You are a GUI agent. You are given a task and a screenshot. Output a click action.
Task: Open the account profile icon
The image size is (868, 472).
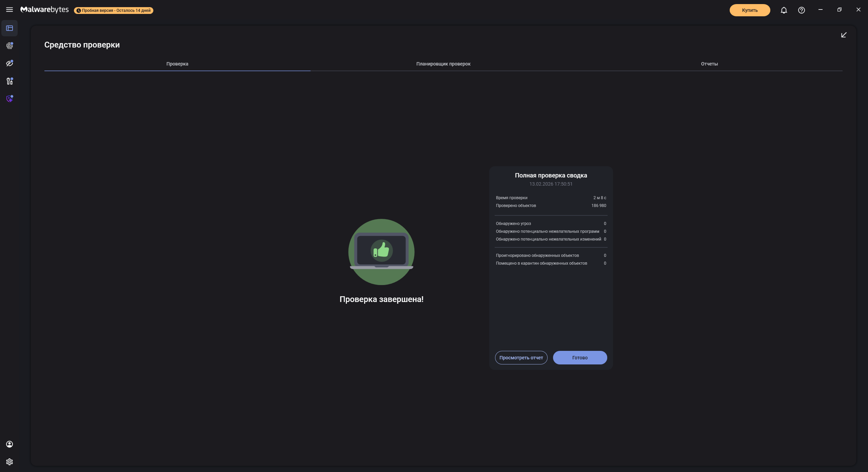click(9, 444)
